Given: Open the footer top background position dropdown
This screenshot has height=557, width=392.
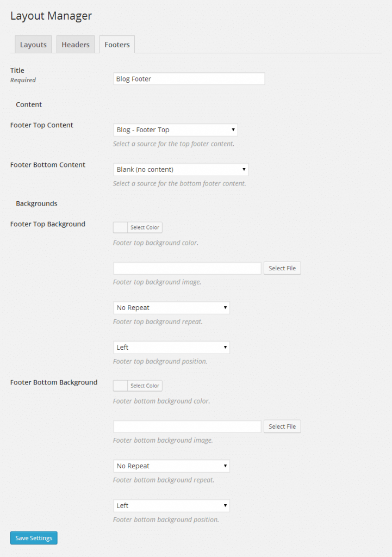Looking at the screenshot, I should [x=171, y=347].
